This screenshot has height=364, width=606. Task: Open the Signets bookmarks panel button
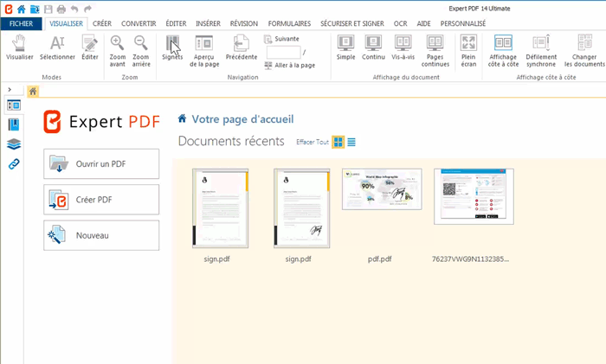point(172,47)
